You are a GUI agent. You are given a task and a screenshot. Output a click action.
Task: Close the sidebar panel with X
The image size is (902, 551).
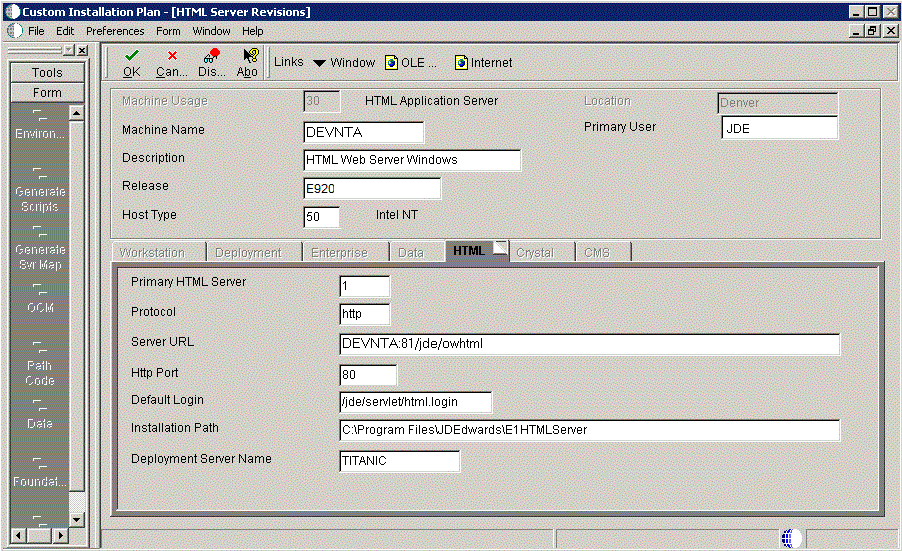tap(83, 50)
